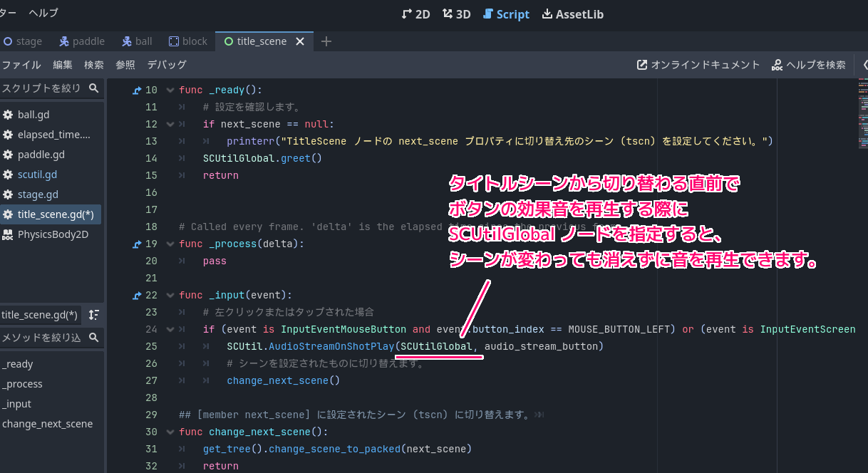Image resolution: width=868 pixels, height=473 pixels.
Task: Click ヘルプを検索 button
Action: pos(809,65)
